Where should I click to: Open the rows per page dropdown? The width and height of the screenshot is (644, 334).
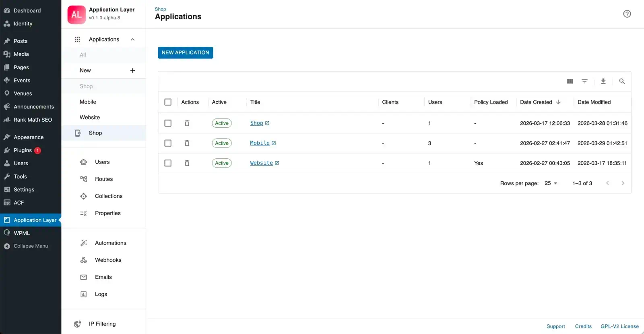(x=551, y=183)
